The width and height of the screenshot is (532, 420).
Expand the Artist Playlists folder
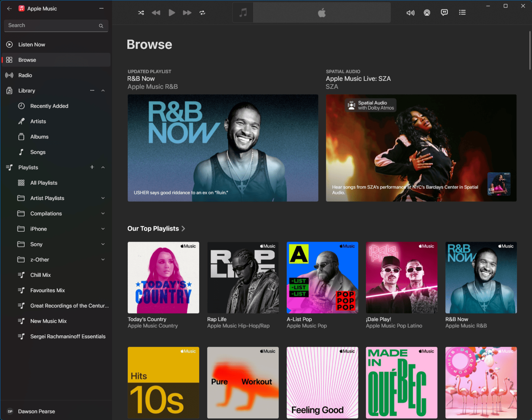[103, 198]
